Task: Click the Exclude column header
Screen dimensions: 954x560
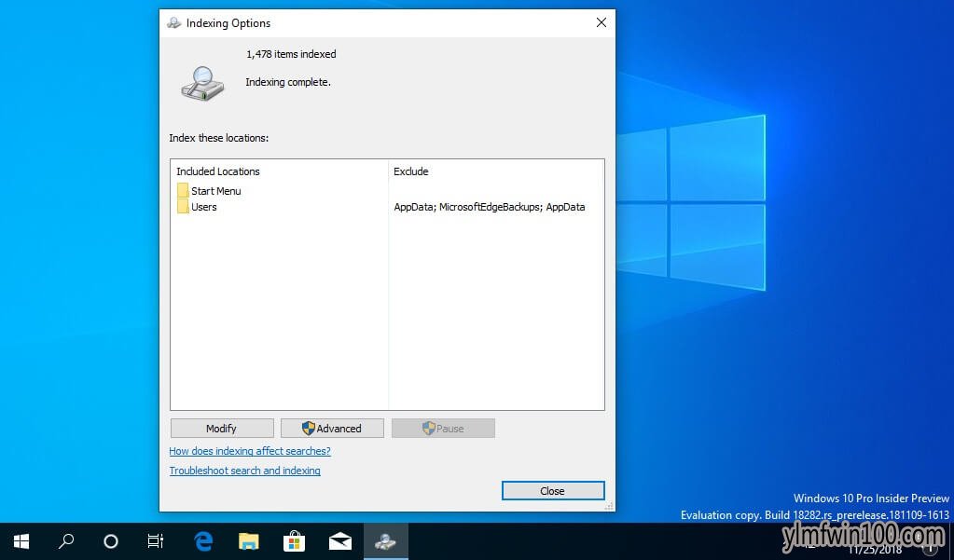Action: [x=410, y=171]
